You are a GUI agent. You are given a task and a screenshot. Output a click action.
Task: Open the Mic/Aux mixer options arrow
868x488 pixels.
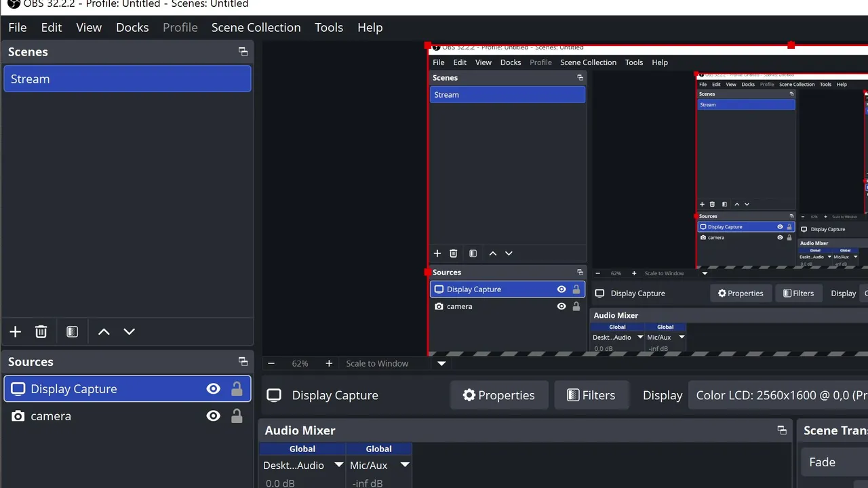coord(405,465)
